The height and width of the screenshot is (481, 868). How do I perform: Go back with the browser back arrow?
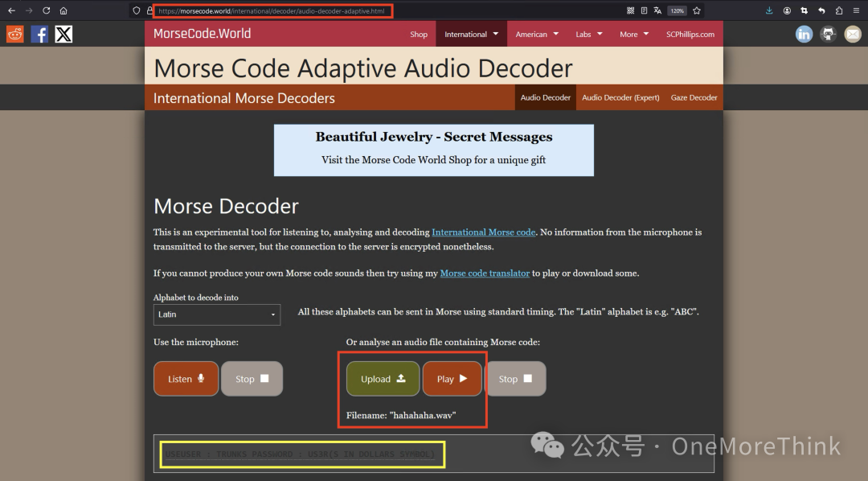(x=11, y=10)
